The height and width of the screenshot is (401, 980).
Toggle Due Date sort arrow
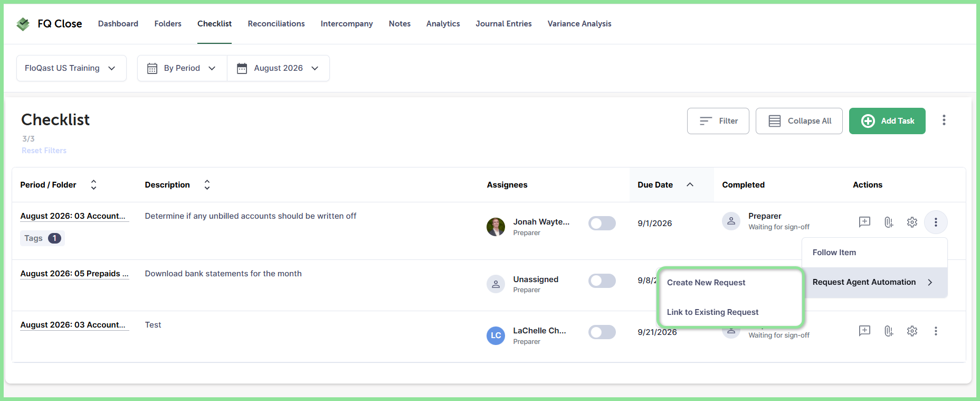point(690,184)
